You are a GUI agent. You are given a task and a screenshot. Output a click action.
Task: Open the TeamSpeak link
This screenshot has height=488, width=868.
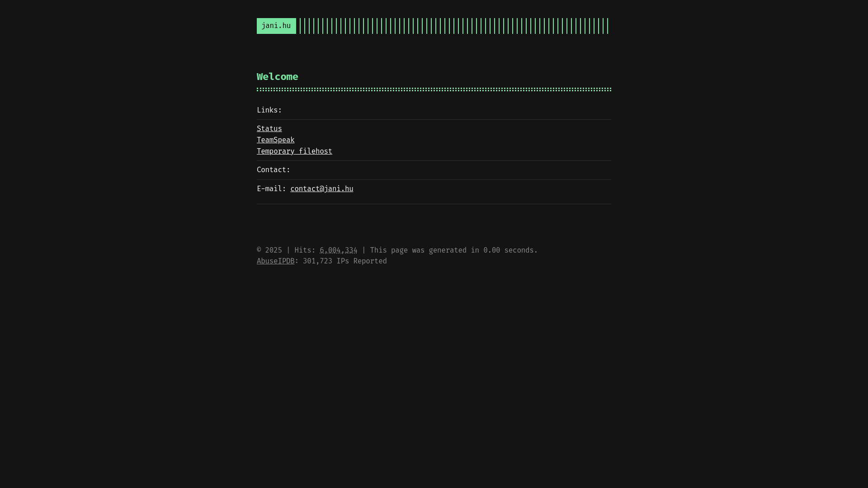276,140
